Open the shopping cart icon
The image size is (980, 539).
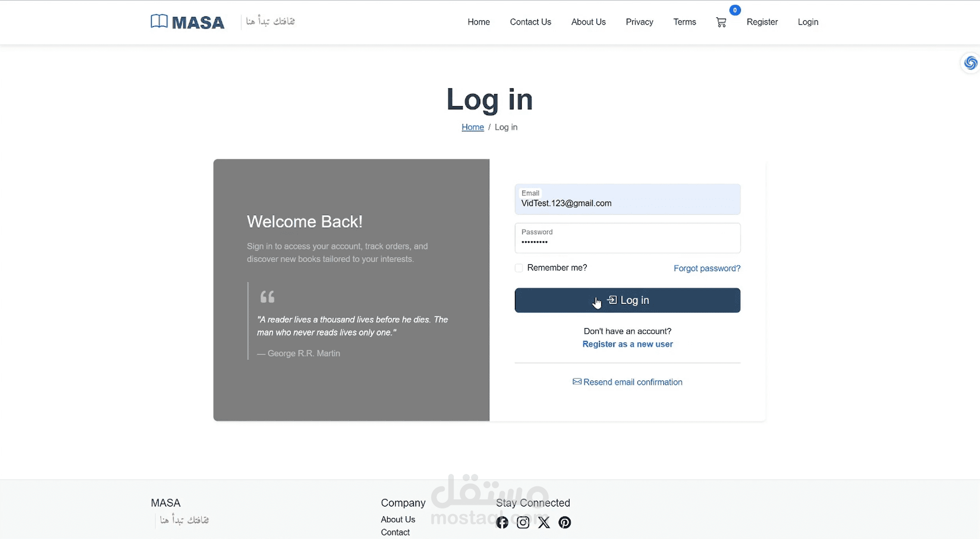[721, 22]
